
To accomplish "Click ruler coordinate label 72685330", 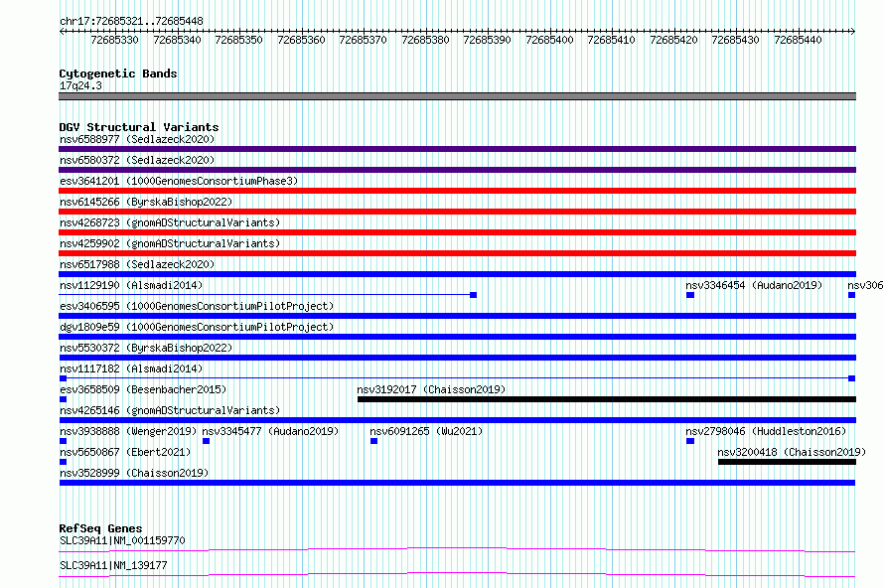I will click(x=114, y=40).
